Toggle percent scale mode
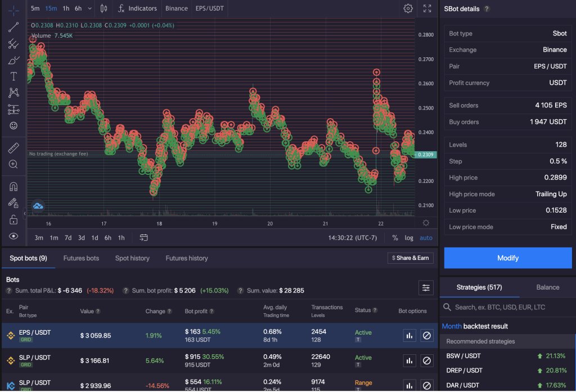 tap(395, 238)
